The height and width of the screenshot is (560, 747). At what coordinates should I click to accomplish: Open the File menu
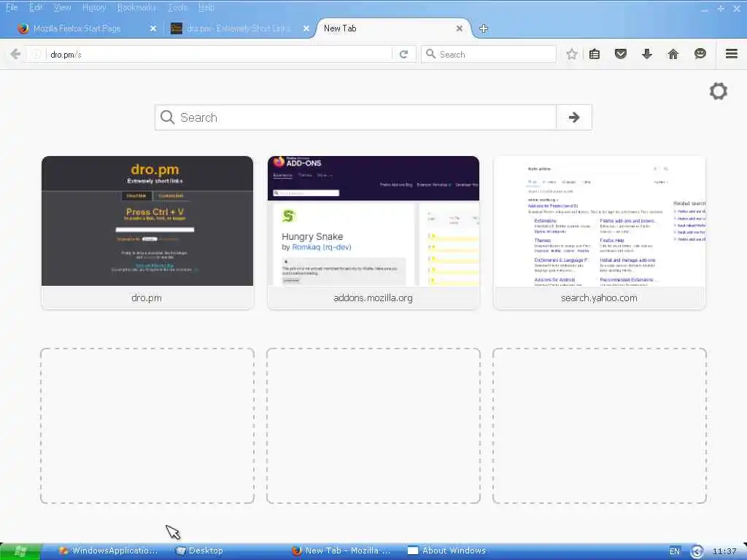coord(12,7)
